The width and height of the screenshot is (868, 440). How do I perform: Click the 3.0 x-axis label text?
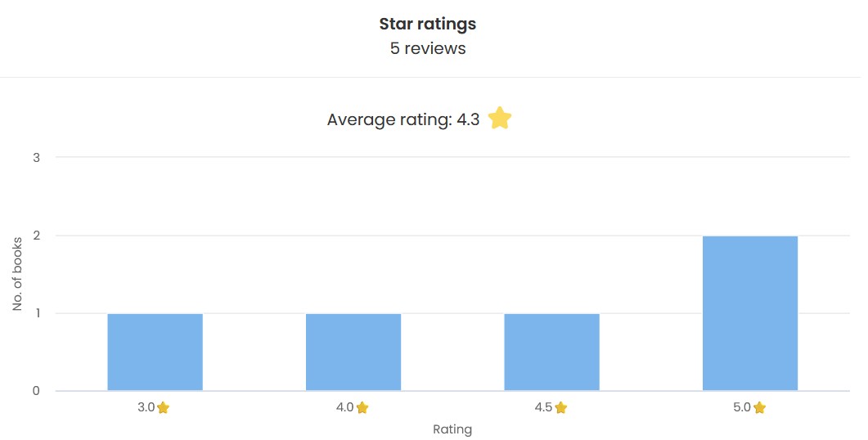pos(146,407)
